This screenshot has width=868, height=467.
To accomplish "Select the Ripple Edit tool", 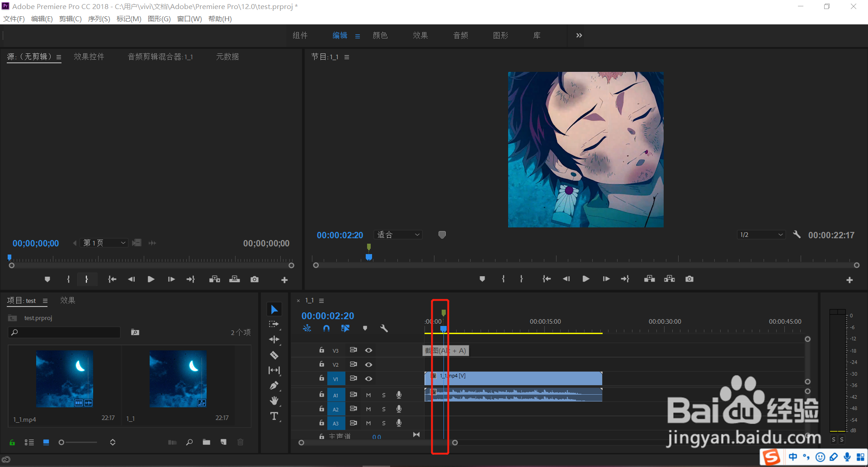I will point(274,340).
